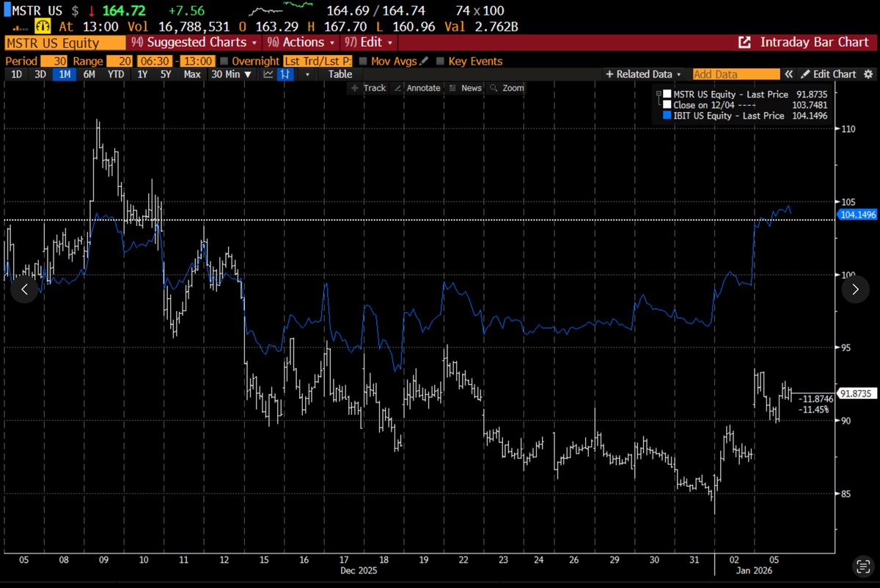Click the MSTR US ticker in header
The image size is (880, 588).
[x=37, y=12]
